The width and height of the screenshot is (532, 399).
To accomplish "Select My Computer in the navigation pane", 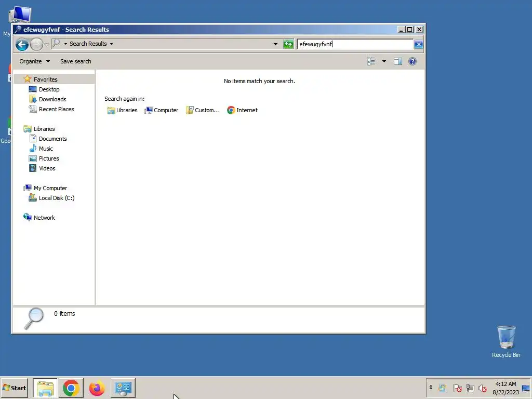I will (x=50, y=188).
